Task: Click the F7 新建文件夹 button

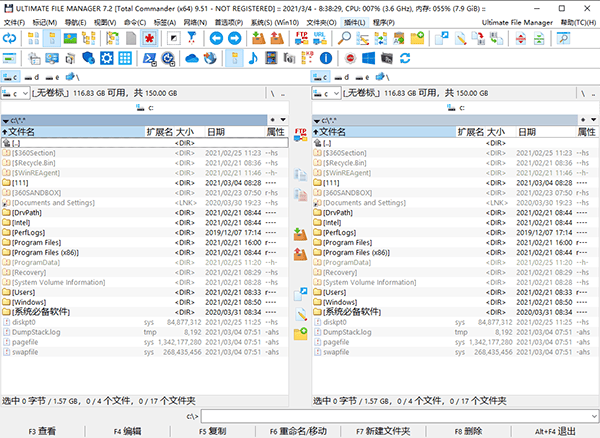Action: [x=383, y=431]
